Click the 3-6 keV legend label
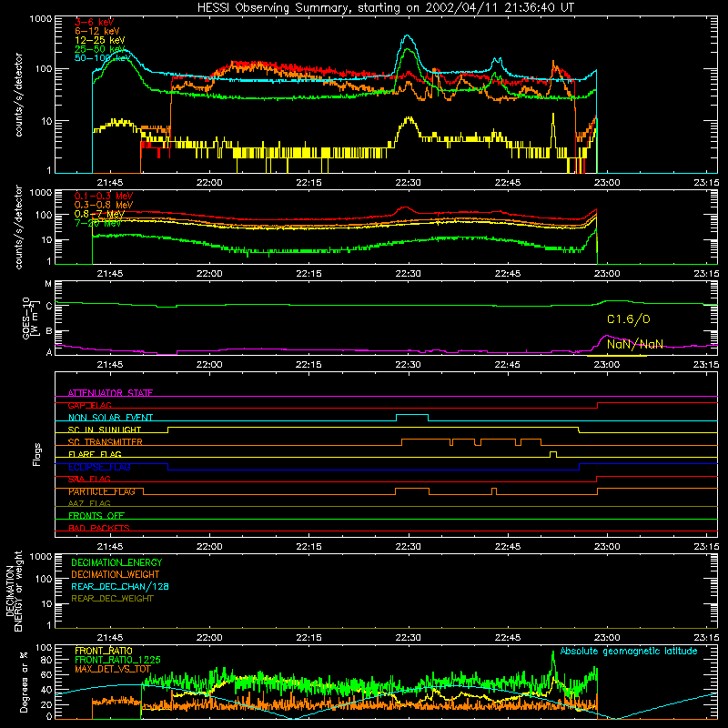Screen dimensions: 728x728 click(95, 22)
